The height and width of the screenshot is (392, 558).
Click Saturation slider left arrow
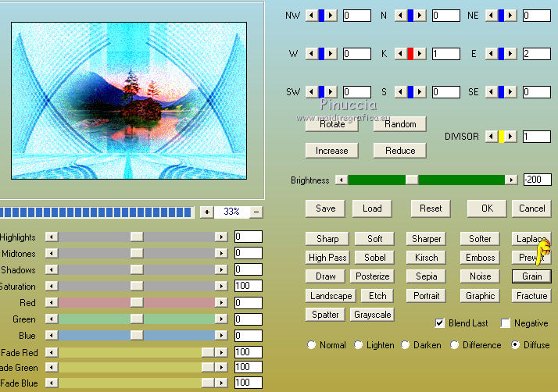point(52,286)
